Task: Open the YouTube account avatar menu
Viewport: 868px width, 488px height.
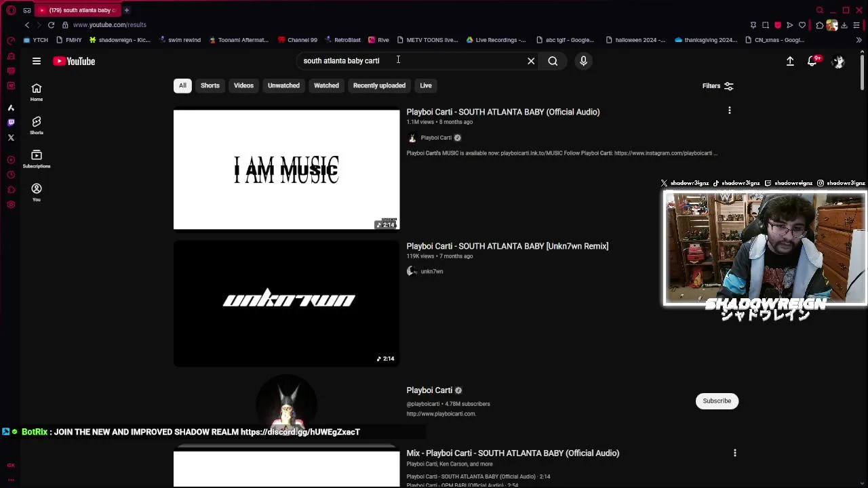Action: 839,61
